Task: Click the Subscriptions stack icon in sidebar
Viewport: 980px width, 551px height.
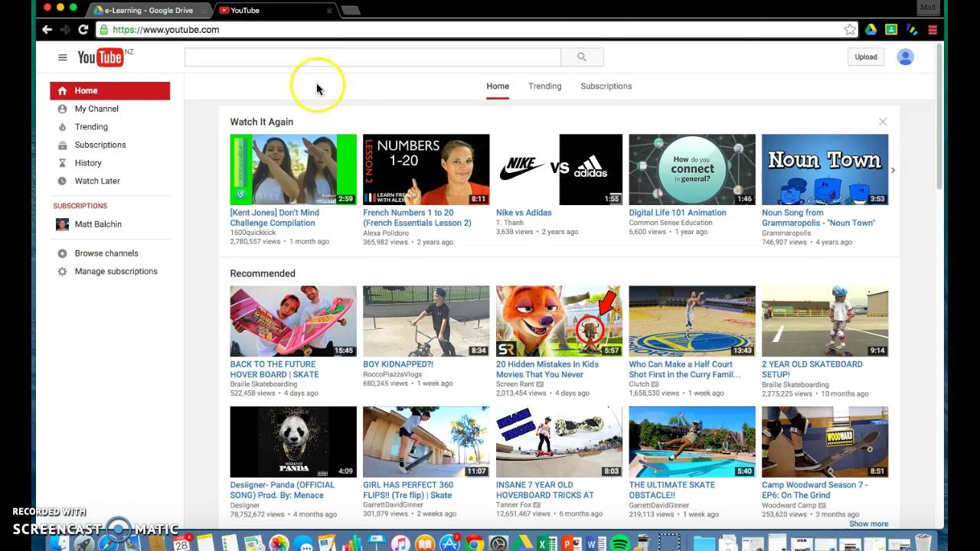Action: click(62, 145)
